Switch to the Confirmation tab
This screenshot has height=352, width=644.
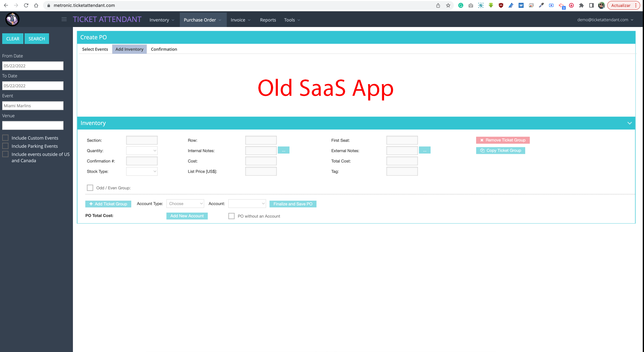tap(164, 49)
